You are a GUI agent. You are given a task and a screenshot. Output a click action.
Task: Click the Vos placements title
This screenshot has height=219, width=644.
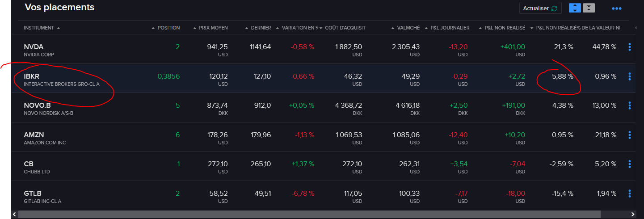click(59, 7)
